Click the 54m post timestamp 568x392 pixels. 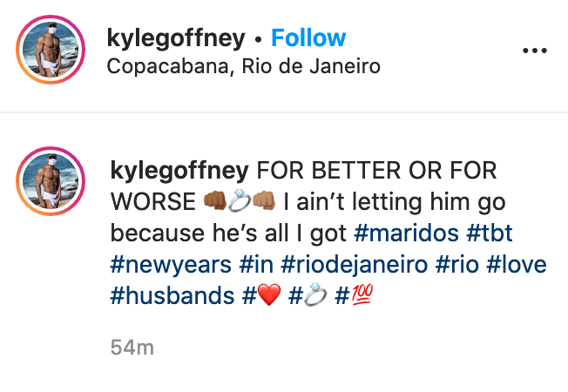(132, 348)
